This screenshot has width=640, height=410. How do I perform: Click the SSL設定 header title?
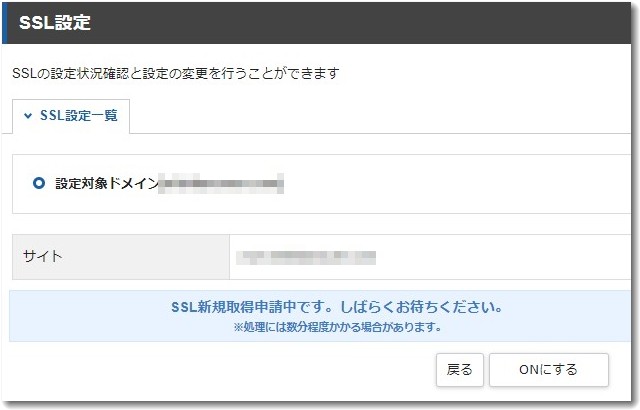click(x=55, y=23)
